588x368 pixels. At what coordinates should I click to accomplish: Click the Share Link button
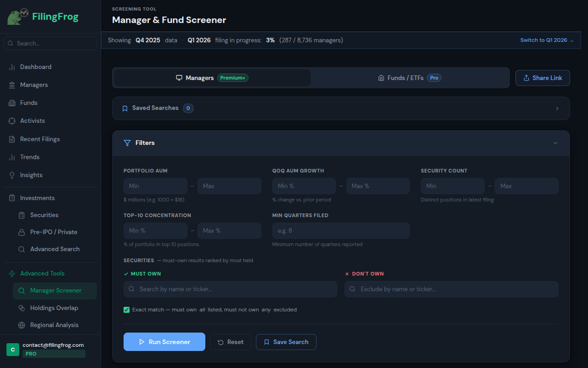tap(543, 78)
